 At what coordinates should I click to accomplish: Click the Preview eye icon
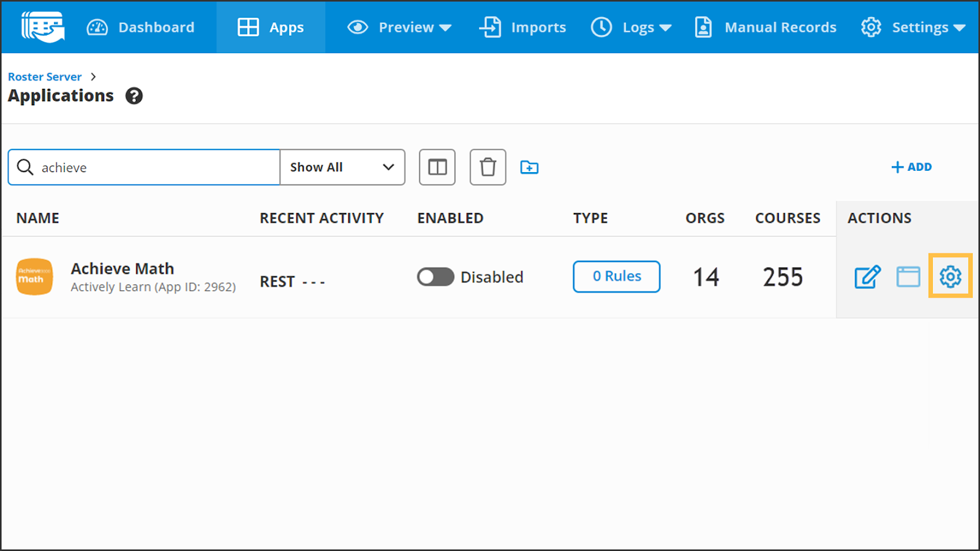358,28
